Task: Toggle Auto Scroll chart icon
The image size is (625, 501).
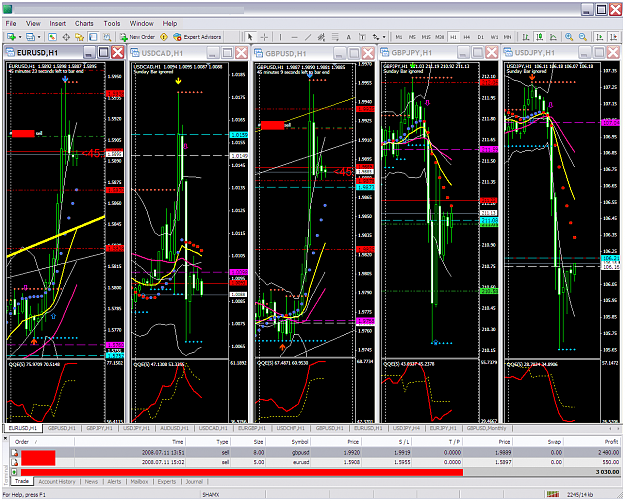Action: (x=599, y=37)
